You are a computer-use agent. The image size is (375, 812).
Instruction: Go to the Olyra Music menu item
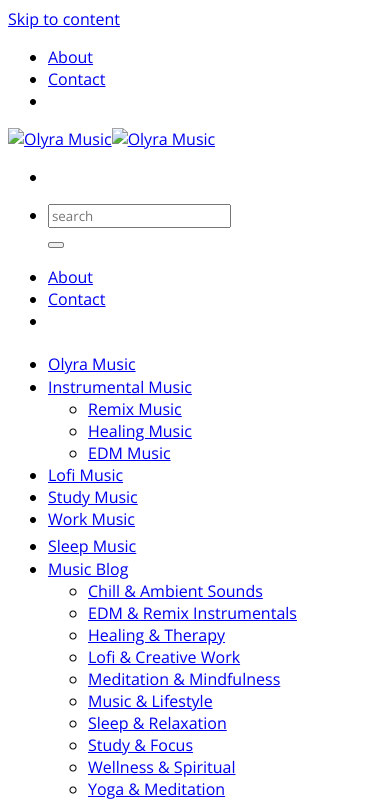[x=92, y=364]
